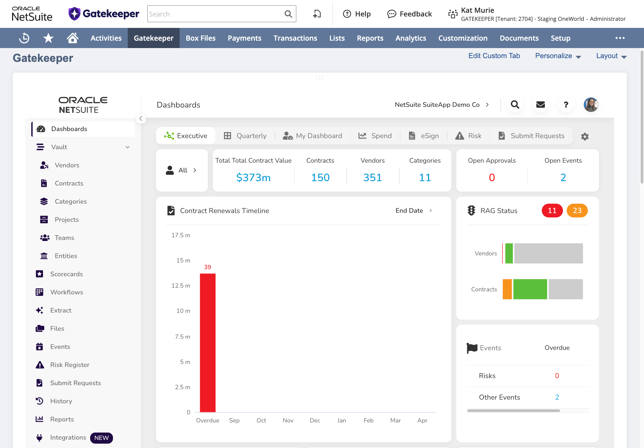Open the overflow three-dot menu in navbar

click(620, 38)
